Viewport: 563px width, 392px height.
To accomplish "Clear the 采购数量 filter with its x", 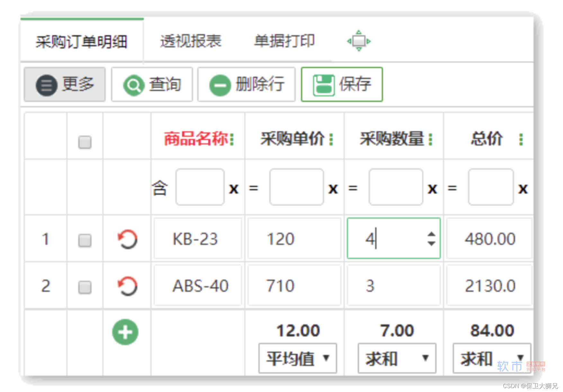I will [433, 189].
